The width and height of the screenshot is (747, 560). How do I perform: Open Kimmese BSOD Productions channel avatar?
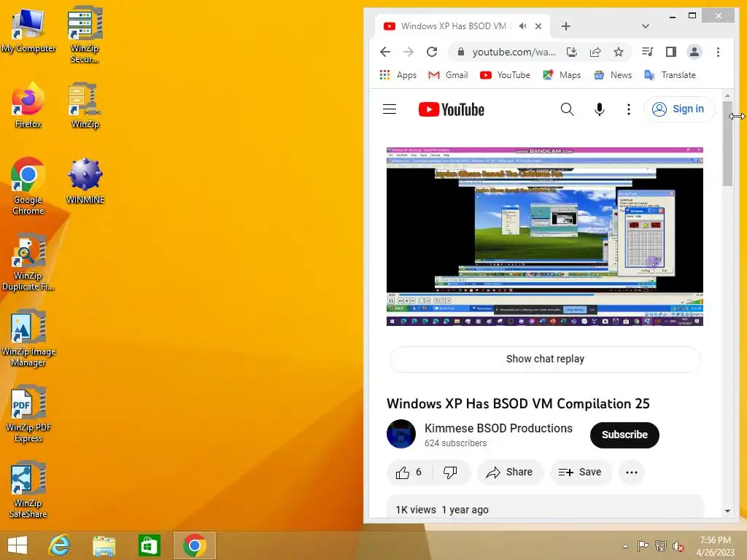click(x=401, y=434)
